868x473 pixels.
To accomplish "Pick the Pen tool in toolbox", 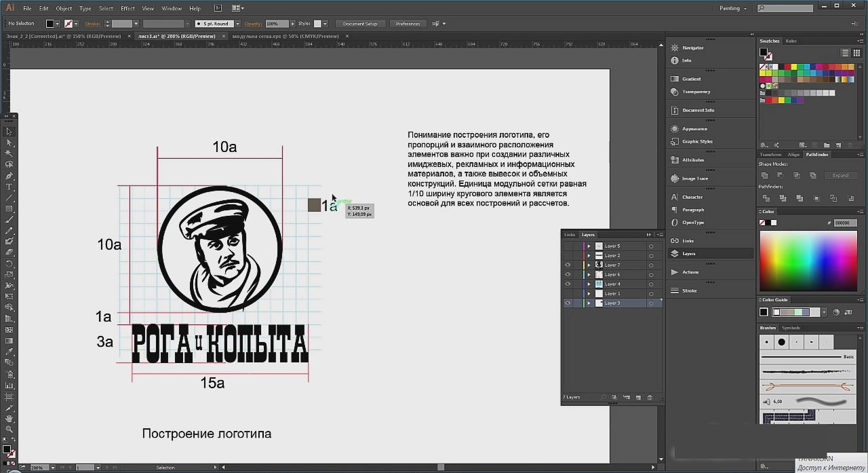I will [x=9, y=176].
